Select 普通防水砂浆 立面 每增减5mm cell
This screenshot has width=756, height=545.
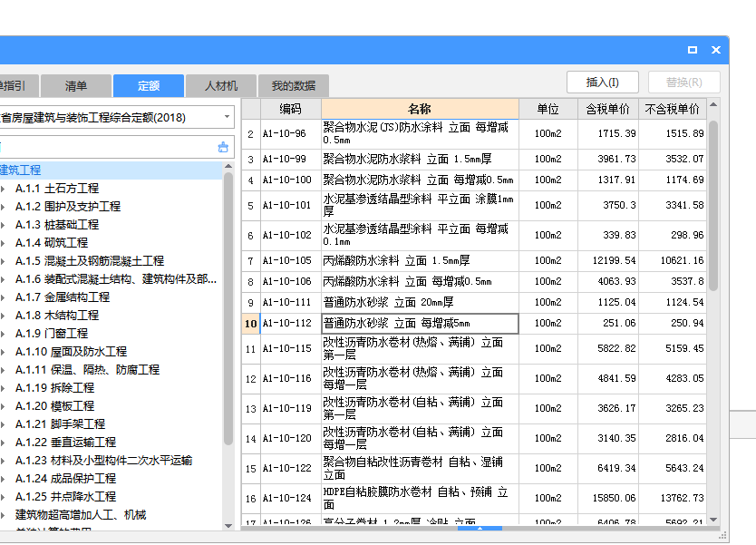coord(420,323)
